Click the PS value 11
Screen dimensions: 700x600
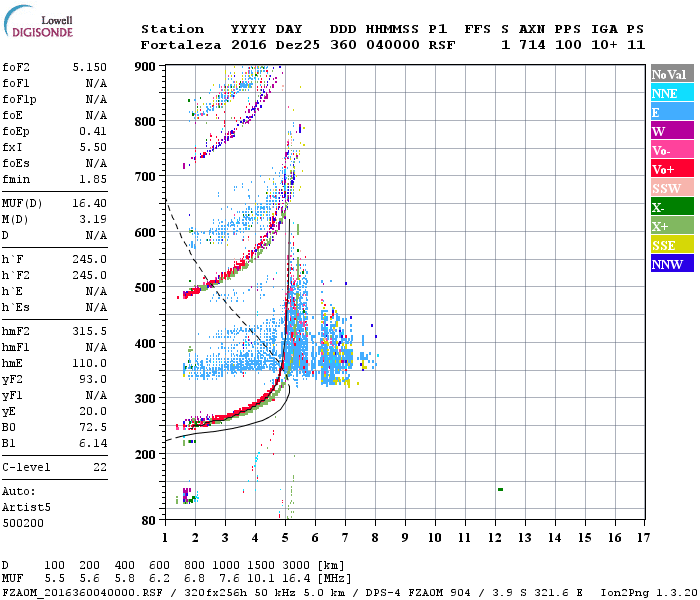tap(636, 45)
